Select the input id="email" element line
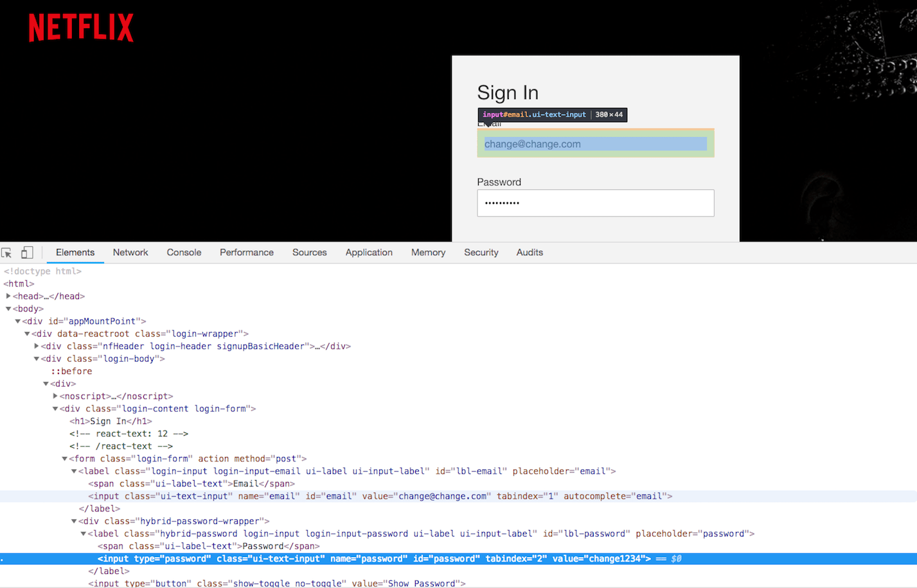 click(380, 496)
